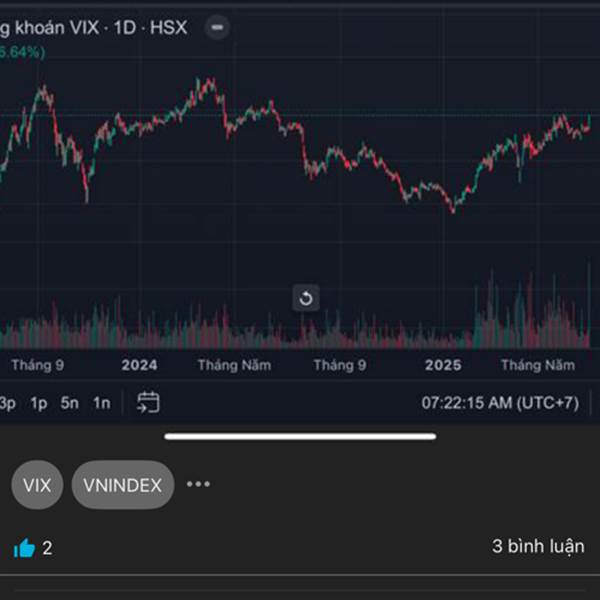This screenshot has width=600, height=600.
Task: Click the Tháng 9 label near 2025
Action: tap(340, 365)
